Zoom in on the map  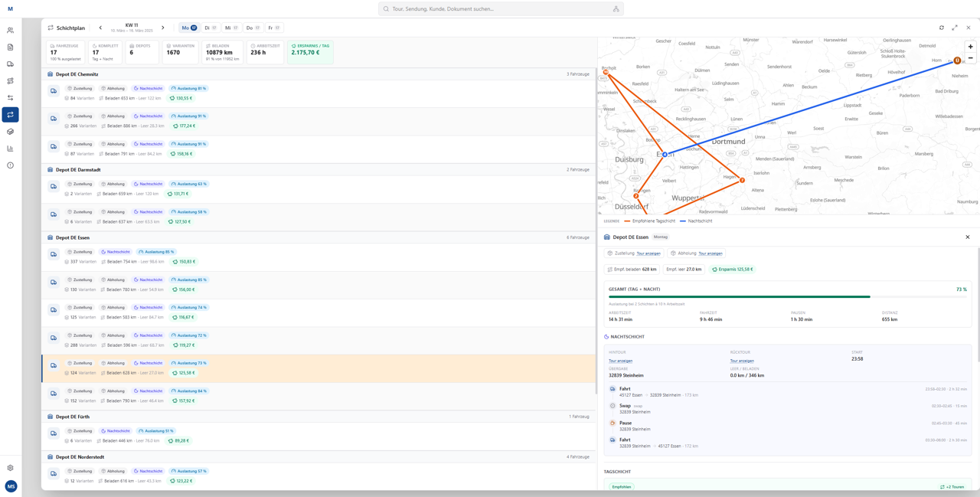pyautogui.click(x=970, y=47)
